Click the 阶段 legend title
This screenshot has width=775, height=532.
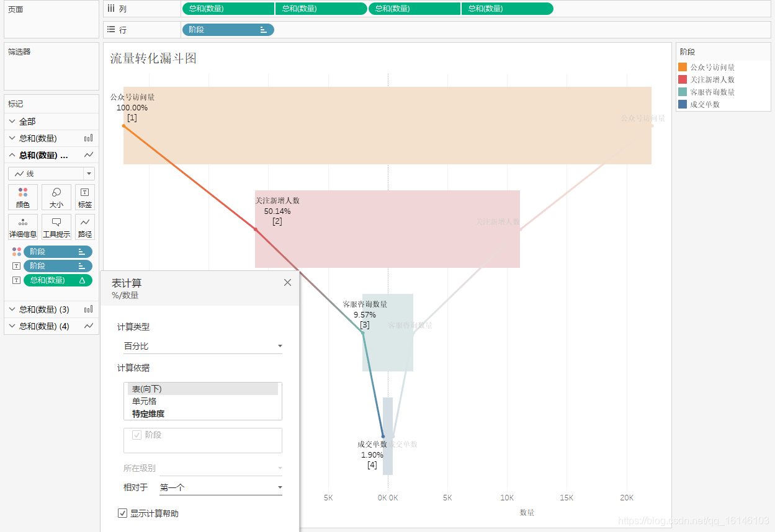(x=688, y=52)
